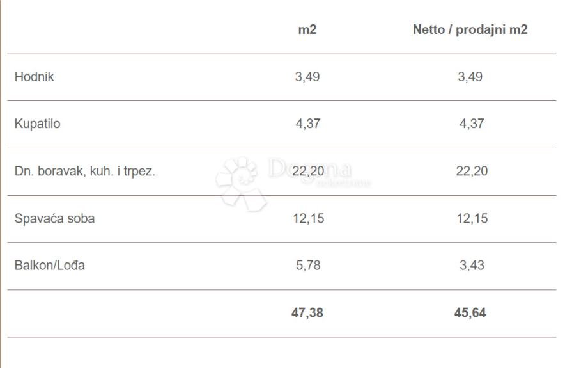Select the Hodnik row label

[x=35, y=77]
